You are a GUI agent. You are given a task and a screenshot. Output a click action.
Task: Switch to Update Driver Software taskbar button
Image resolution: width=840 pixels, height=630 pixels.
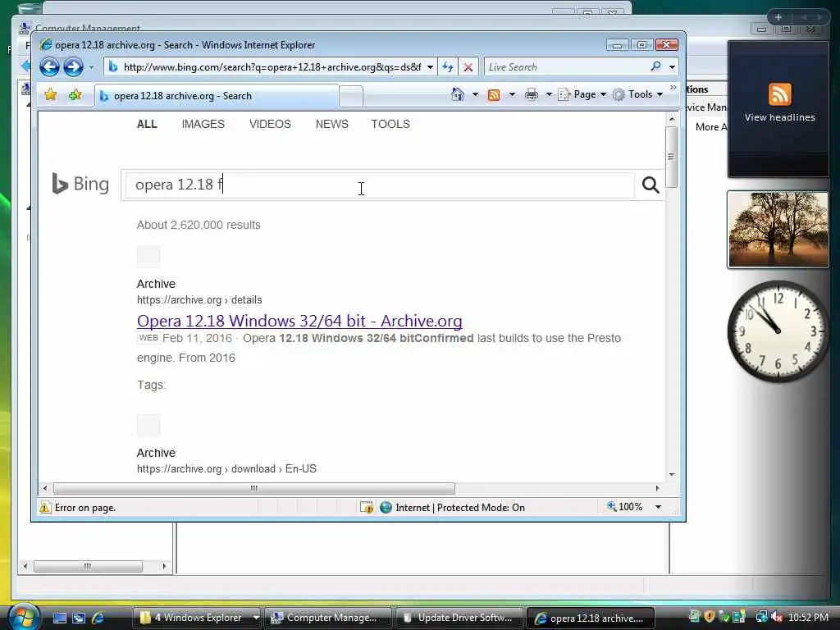[x=459, y=618]
